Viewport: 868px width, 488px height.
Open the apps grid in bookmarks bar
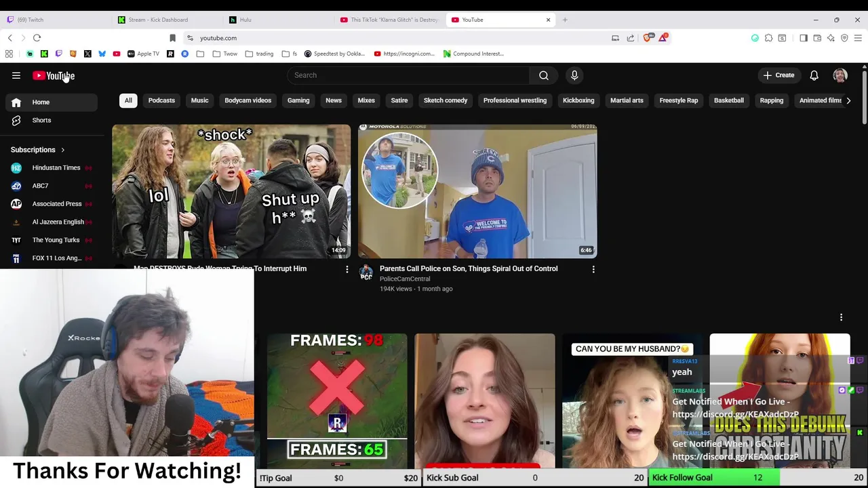coord(9,54)
